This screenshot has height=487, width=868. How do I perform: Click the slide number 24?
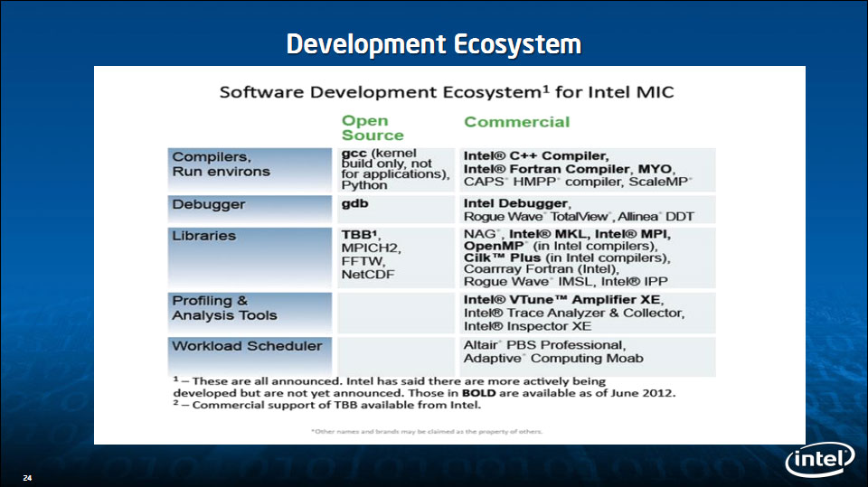coord(27,478)
